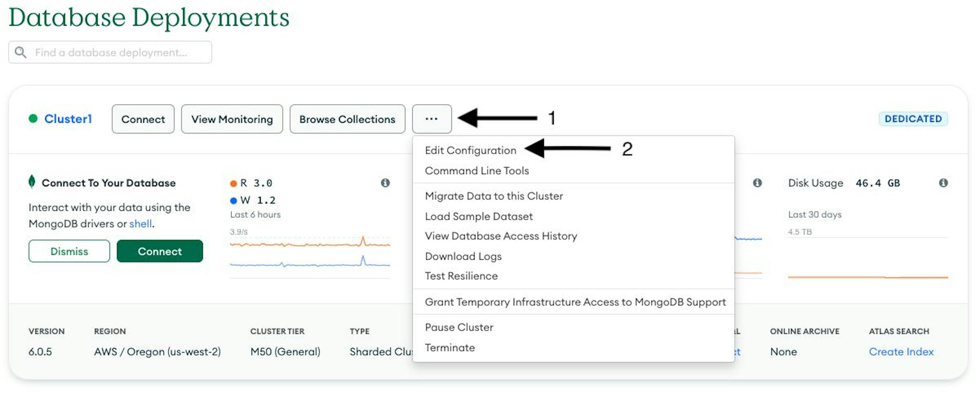Viewport: 980px width, 410px height.
Task: Click Last 30 days label
Action: click(815, 214)
